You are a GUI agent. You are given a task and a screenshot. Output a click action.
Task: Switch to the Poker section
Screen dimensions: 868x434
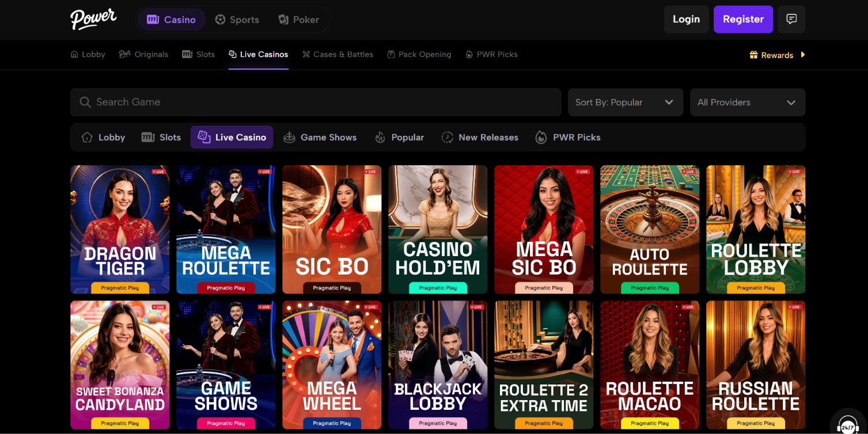pos(299,20)
